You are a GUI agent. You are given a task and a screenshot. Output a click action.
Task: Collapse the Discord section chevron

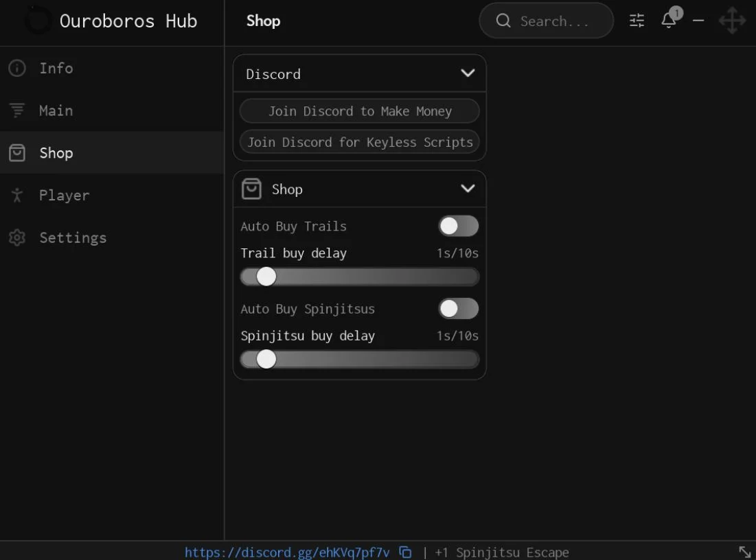(x=468, y=73)
